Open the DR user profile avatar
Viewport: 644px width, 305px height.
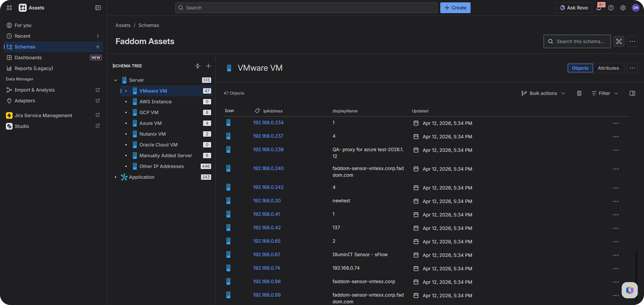click(x=636, y=8)
